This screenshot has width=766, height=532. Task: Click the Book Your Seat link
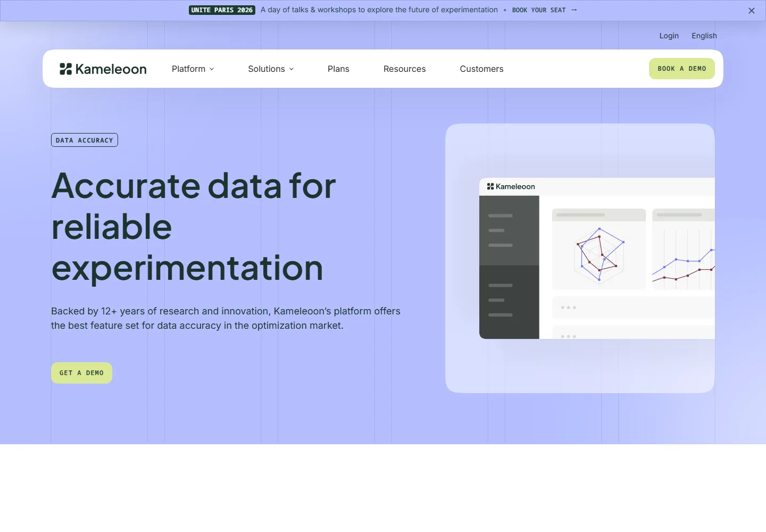coord(539,10)
